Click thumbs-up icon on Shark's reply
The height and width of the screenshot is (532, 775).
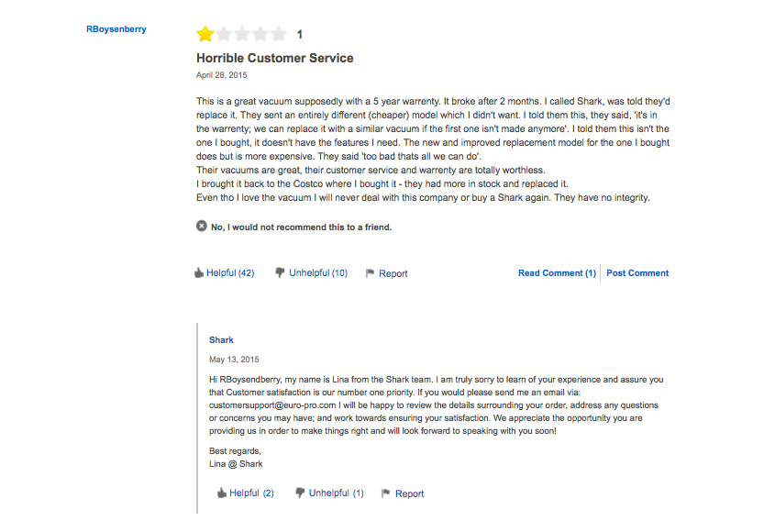(x=221, y=493)
